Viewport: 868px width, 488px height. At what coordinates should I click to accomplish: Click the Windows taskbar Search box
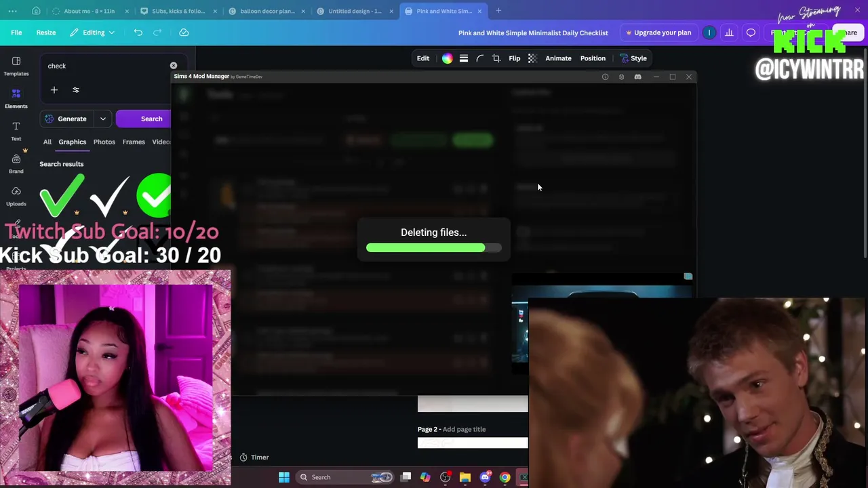point(346,477)
